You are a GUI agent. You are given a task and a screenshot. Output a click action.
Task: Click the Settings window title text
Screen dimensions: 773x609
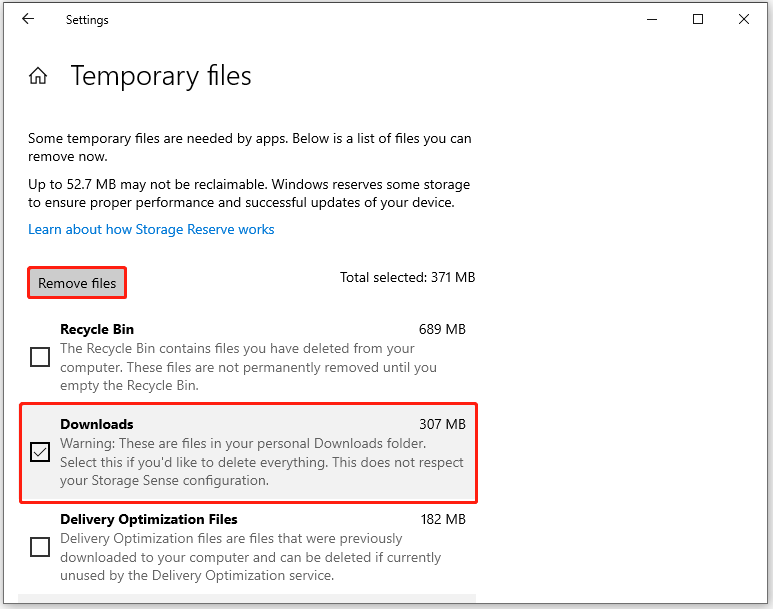point(87,19)
